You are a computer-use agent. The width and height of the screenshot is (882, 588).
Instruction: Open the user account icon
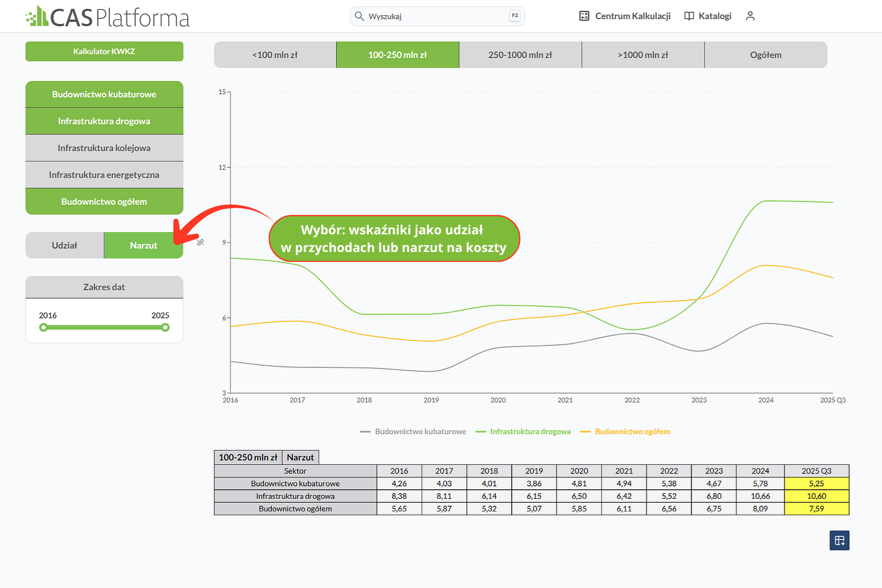coord(750,16)
